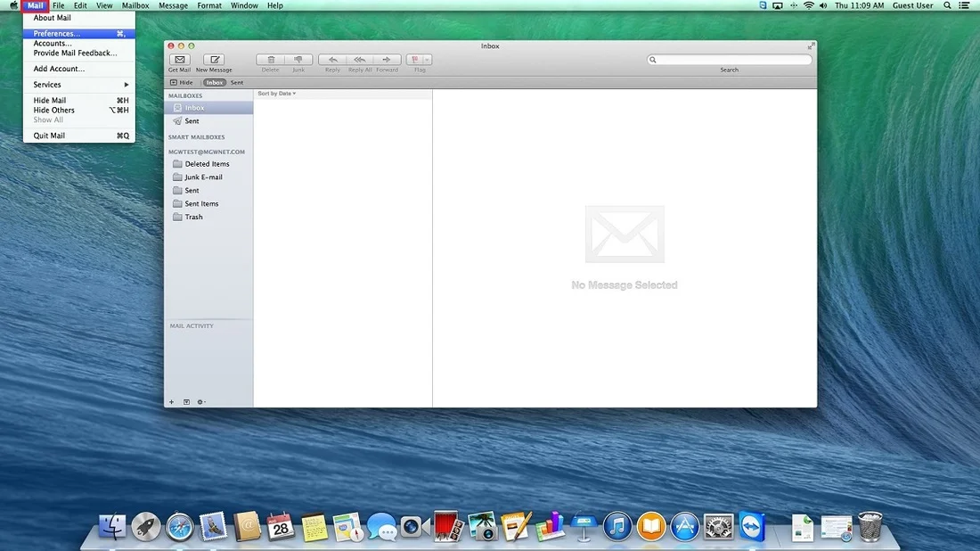
Task: Click the Reply All double-arrow icon
Action: [x=359, y=60]
